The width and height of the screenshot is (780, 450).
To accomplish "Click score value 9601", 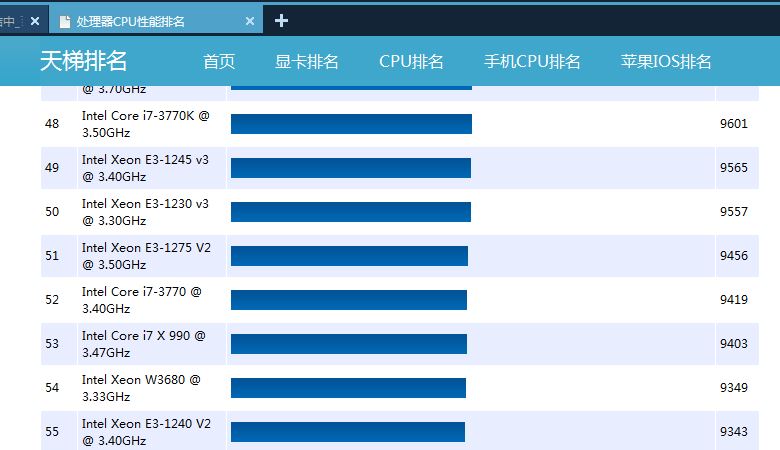I will pos(734,123).
